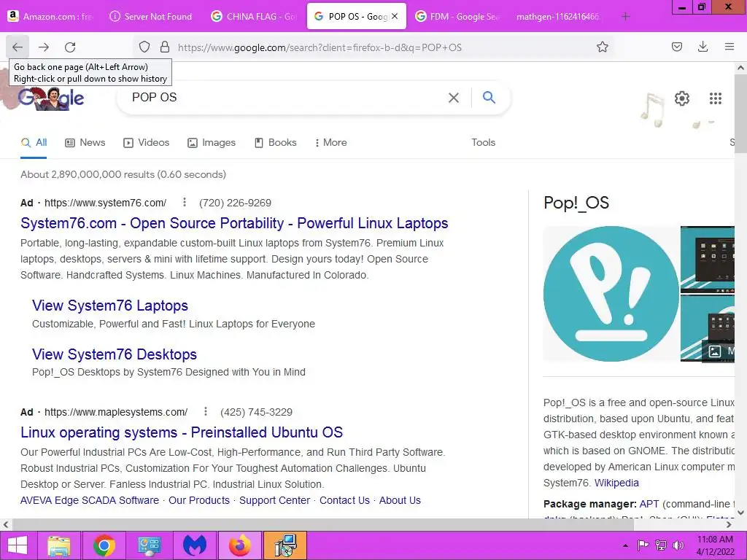Screen dimensions: 747x560
Task: Open the Wikipedia link in knowledge panel
Action: (616, 483)
